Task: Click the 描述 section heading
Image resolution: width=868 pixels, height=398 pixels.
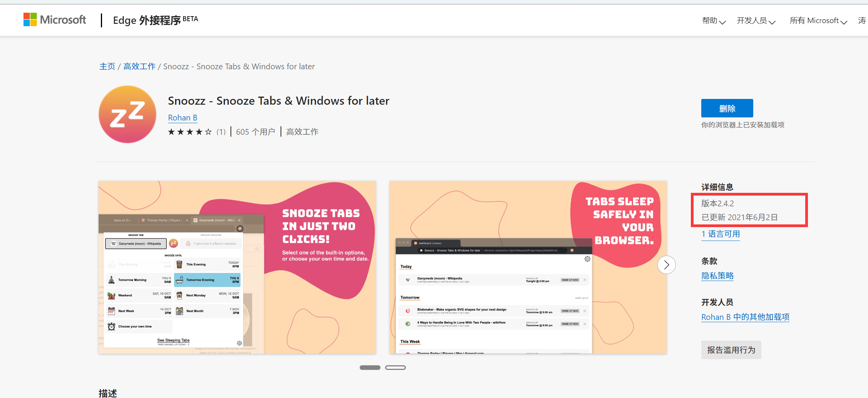Action: (108, 393)
